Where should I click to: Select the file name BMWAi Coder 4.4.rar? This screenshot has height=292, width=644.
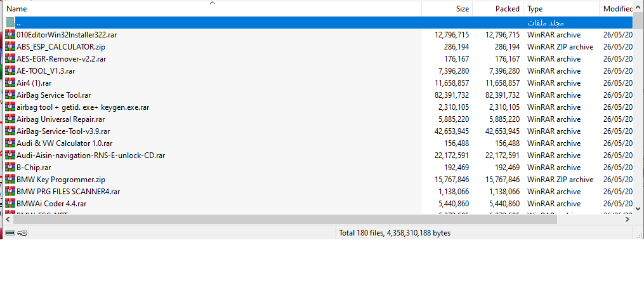pyautogui.click(x=51, y=204)
